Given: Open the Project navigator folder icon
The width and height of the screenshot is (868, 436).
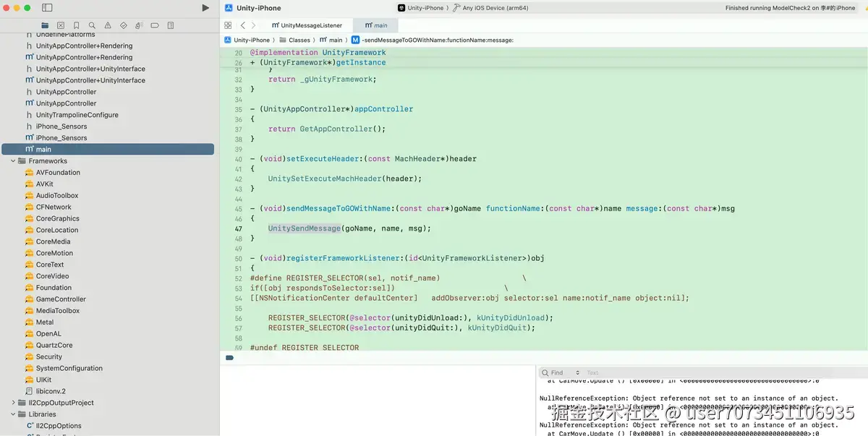Looking at the screenshot, I should click(x=45, y=25).
